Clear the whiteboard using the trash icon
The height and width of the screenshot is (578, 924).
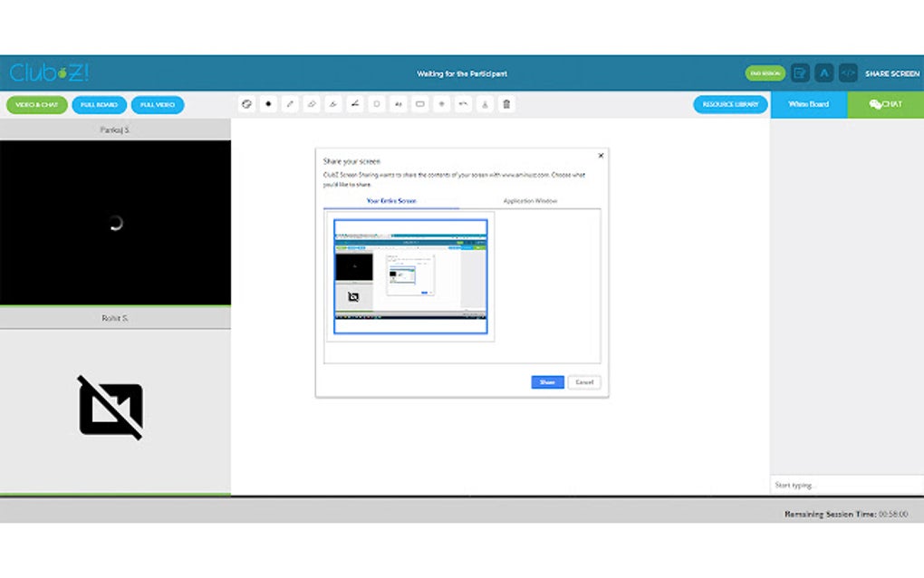506,103
